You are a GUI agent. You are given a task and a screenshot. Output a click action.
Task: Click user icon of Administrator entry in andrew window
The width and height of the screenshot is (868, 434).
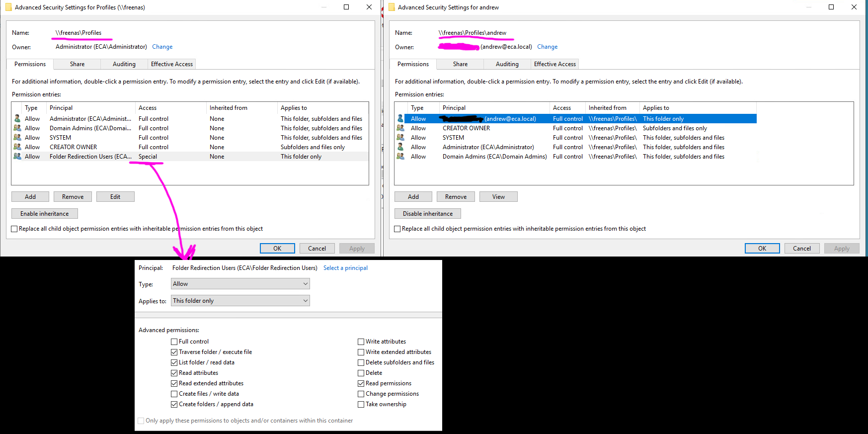(x=400, y=147)
